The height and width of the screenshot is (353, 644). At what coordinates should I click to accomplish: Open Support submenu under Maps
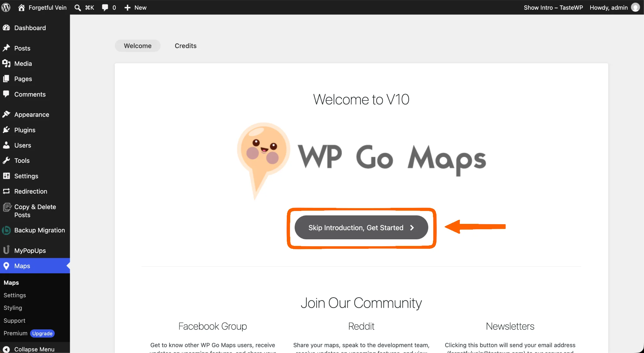tap(14, 321)
